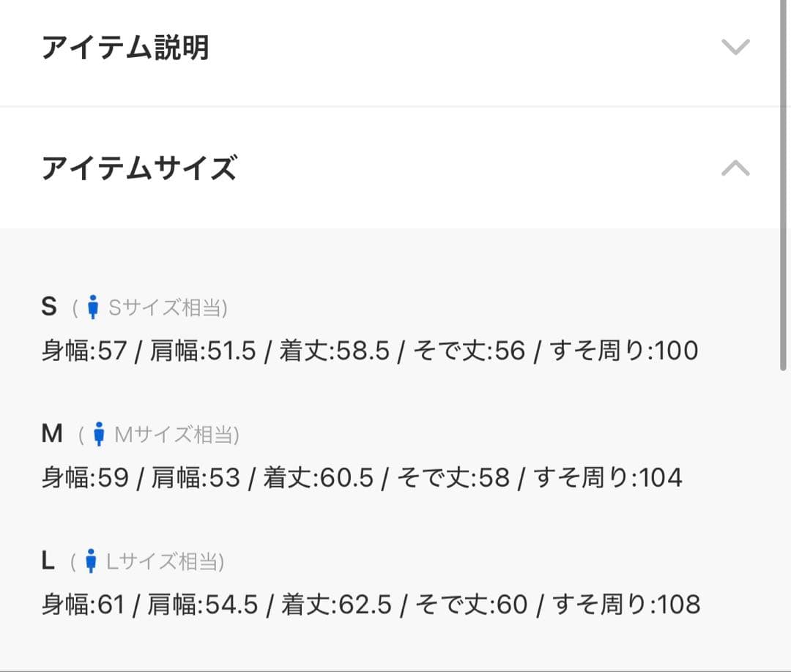Select the アイテムサイズ section heading

[139, 168]
